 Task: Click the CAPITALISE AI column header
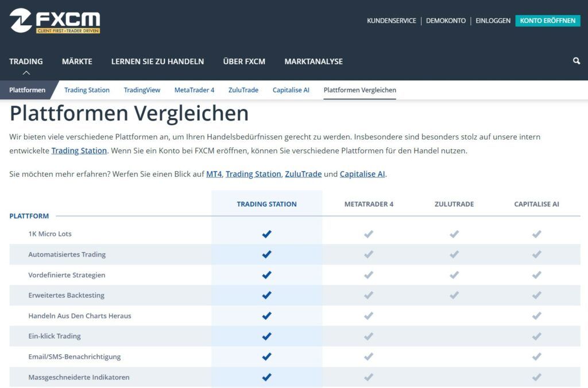click(537, 204)
